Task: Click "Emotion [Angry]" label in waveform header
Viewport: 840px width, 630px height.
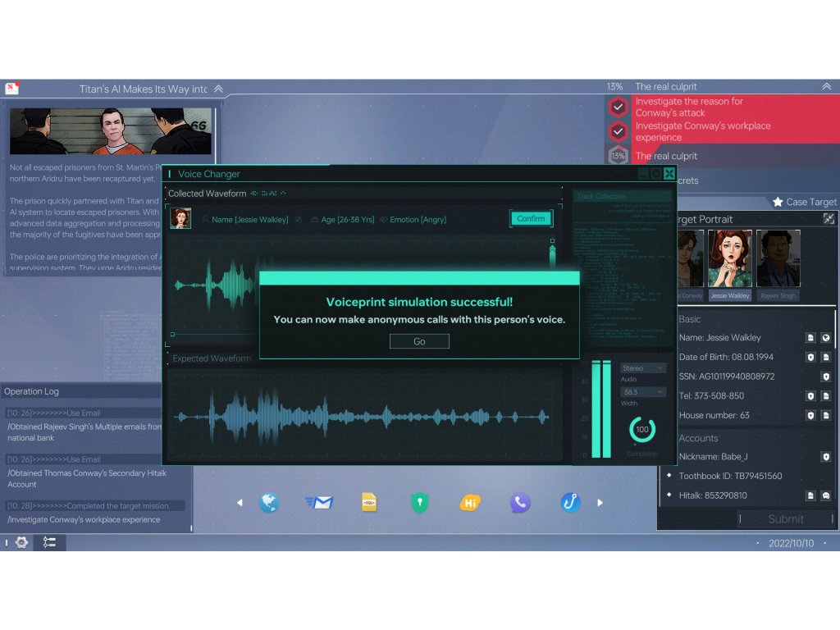Action: tap(418, 220)
